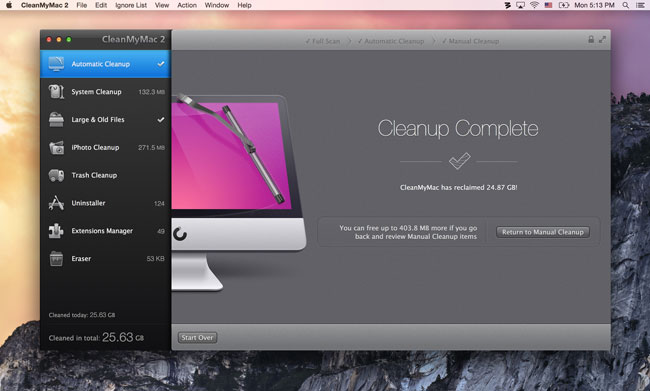Screen dimensions: 650x391
Task: Open Notification Center list icon
Action: click(x=640, y=5)
